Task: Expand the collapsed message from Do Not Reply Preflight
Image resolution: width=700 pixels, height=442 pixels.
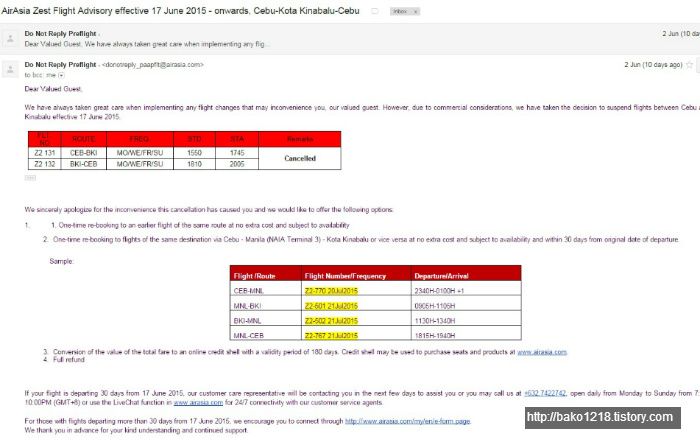Action: coord(350,39)
